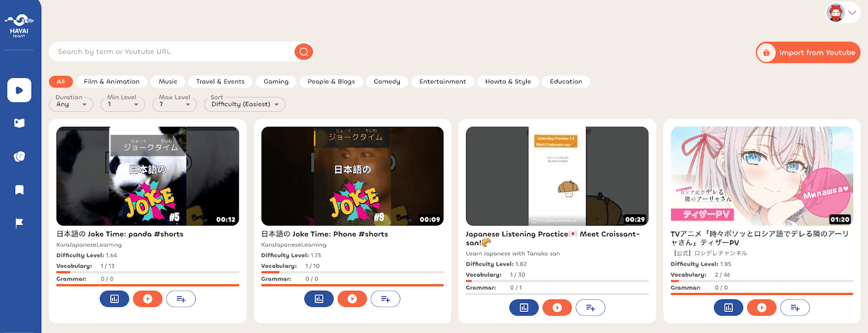This screenshot has height=333, width=868.
Task: Open the Duration dropdown
Action: [71, 104]
